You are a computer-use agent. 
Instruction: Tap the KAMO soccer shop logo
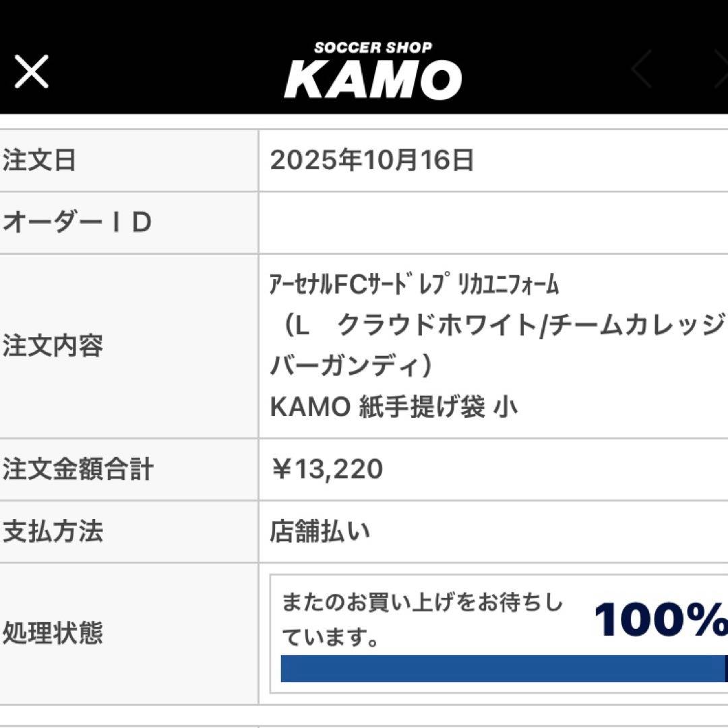click(x=374, y=71)
